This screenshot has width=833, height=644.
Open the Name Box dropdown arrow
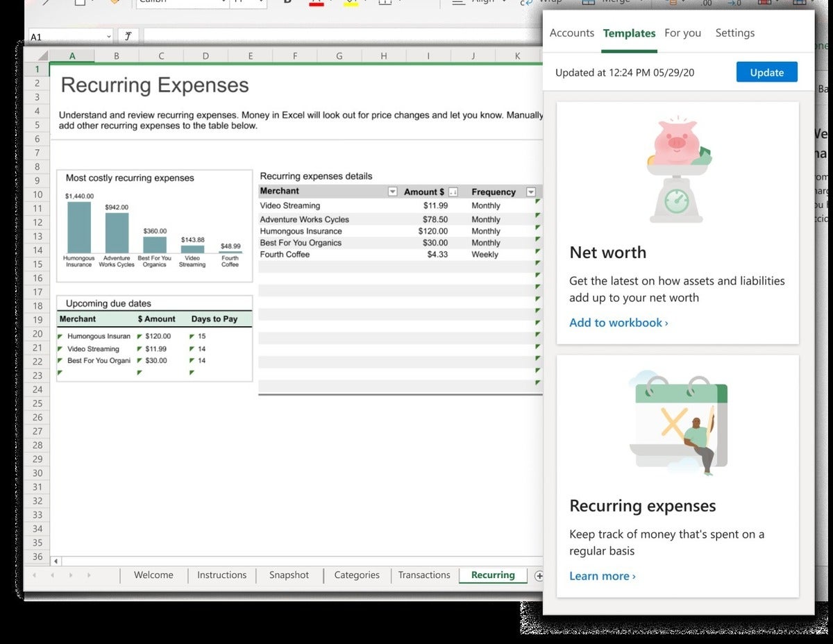pos(109,37)
